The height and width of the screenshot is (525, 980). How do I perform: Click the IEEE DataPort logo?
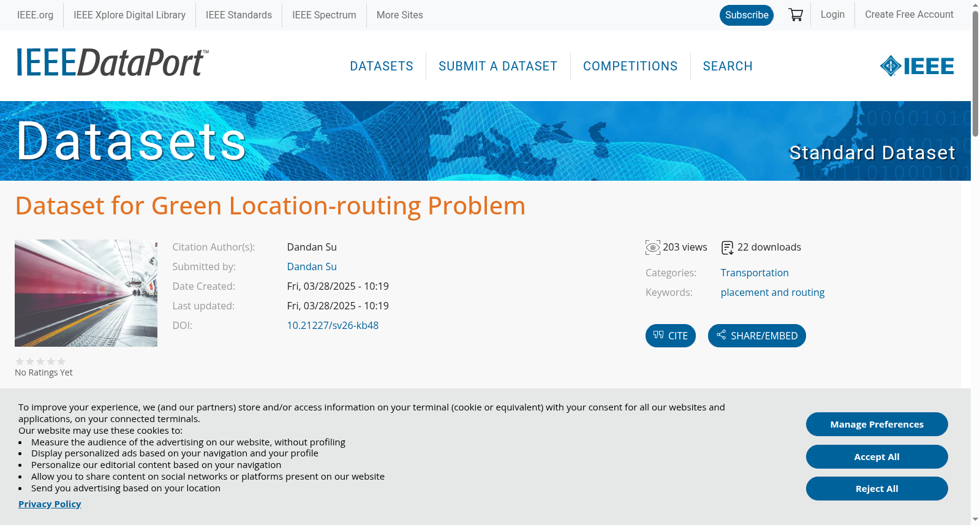click(x=112, y=63)
